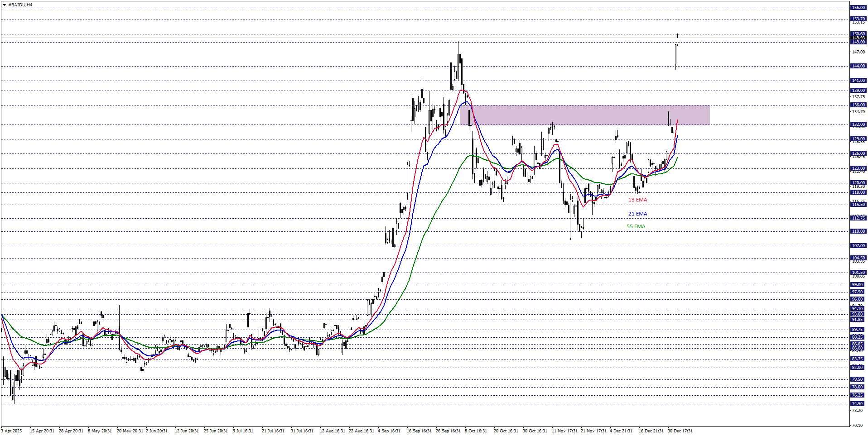
Task: Click the green 55 EMA label
Action: click(x=636, y=226)
